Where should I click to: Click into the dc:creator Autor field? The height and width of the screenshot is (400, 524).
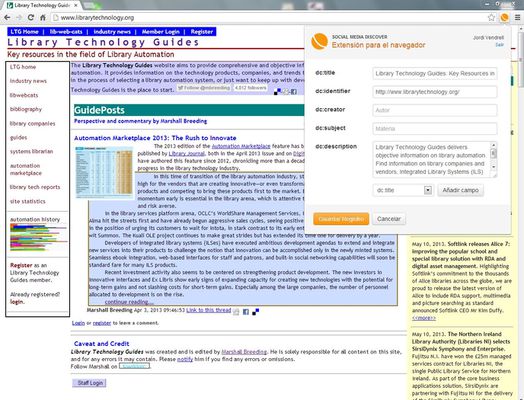(x=435, y=110)
